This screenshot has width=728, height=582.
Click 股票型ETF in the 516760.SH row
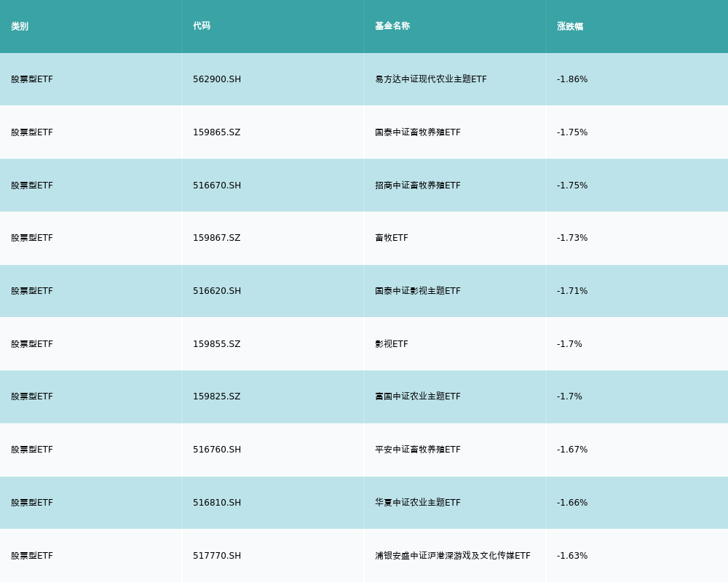(32, 450)
